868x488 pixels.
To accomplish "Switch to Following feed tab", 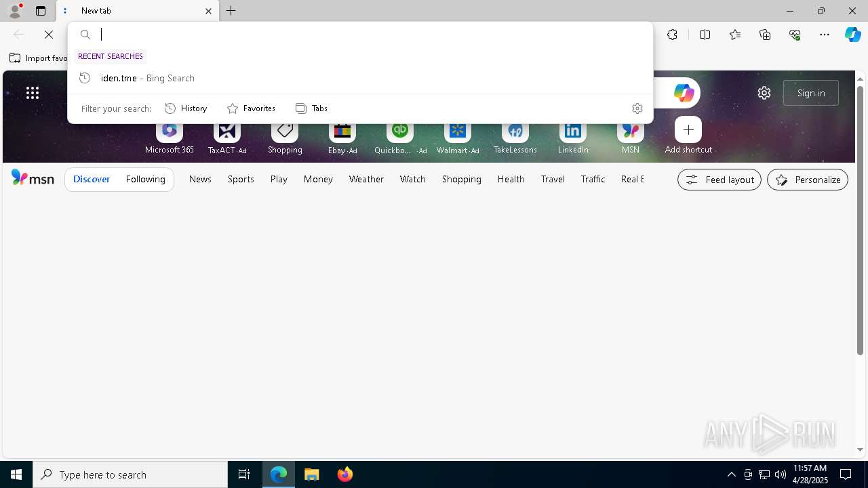I will click(146, 179).
